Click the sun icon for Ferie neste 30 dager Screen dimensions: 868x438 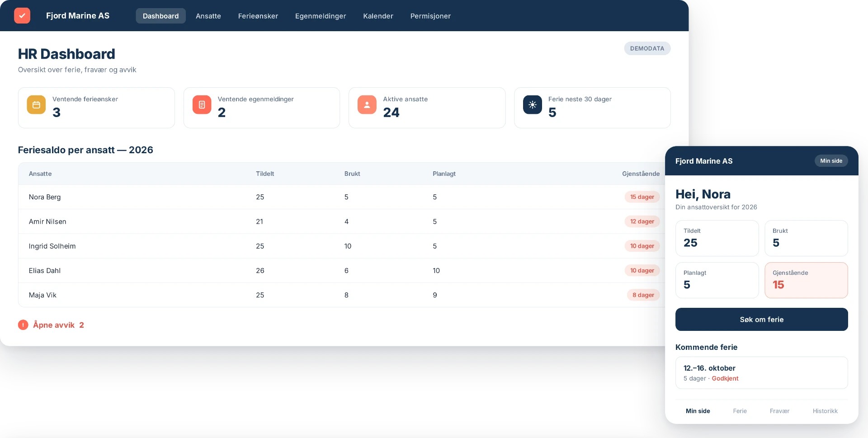[x=533, y=105]
